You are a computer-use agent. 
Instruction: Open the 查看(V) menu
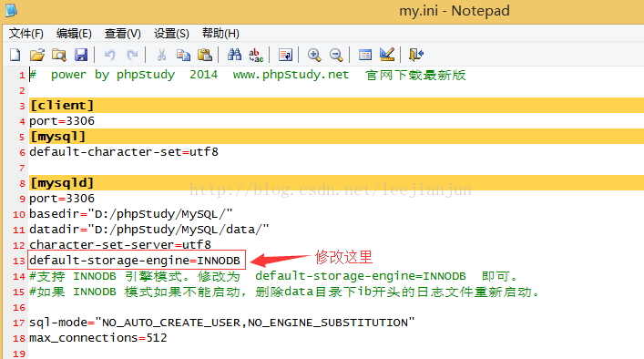pos(122,34)
